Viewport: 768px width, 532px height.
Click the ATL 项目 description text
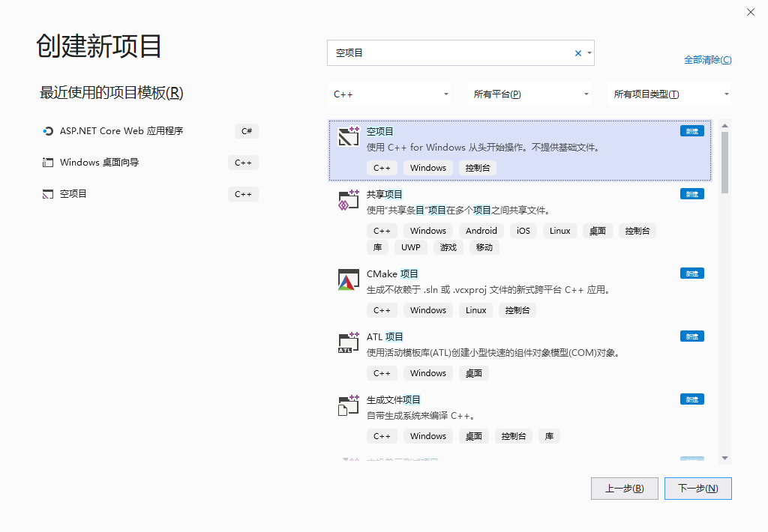[x=495, y=353]
